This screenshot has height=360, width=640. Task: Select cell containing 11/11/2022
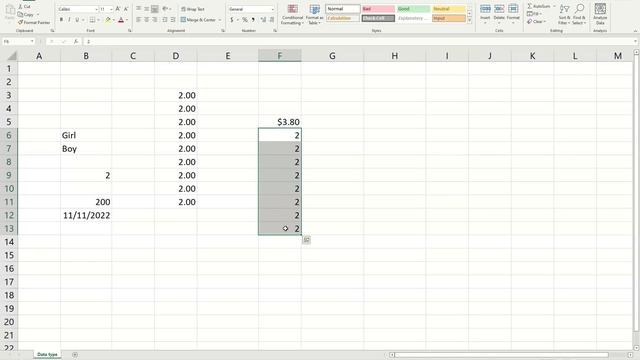click(86, 215)
